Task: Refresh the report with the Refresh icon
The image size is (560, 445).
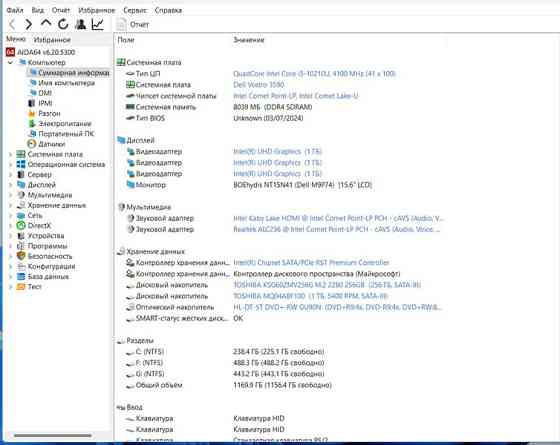Action: click(63, 24)
